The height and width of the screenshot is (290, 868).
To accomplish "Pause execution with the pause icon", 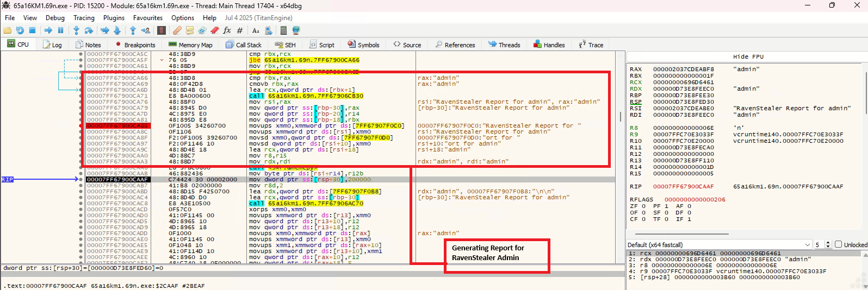I will coord(60,30).
